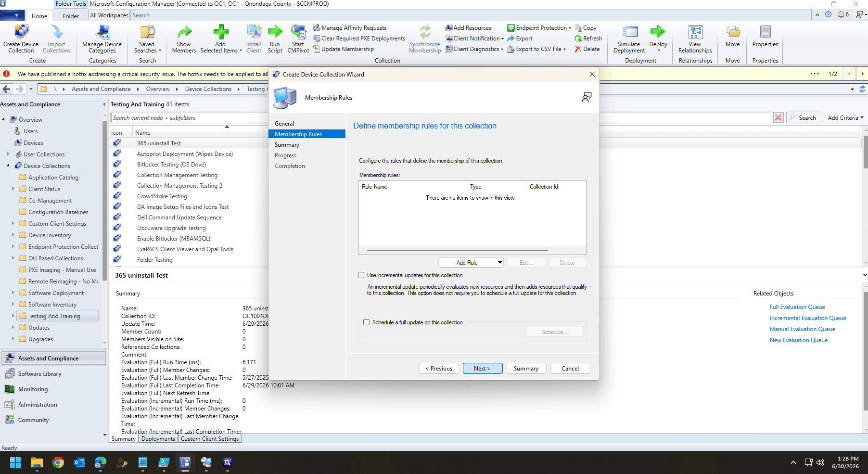Open Google Chrome from the taskbar
This screenshot has height=474, width=868.
click(x=58, y=462)
